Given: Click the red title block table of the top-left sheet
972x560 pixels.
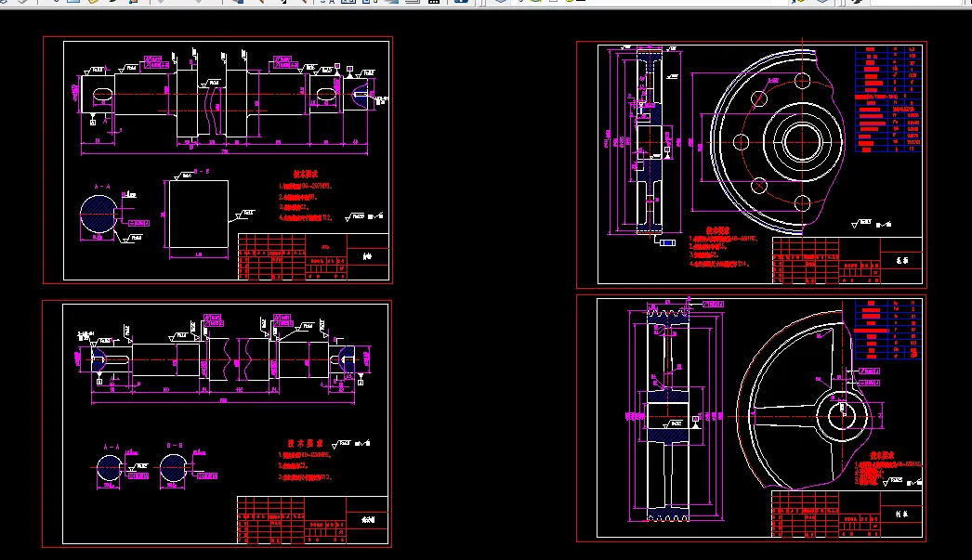Looking at the screenshot, I should coord(314,256).
